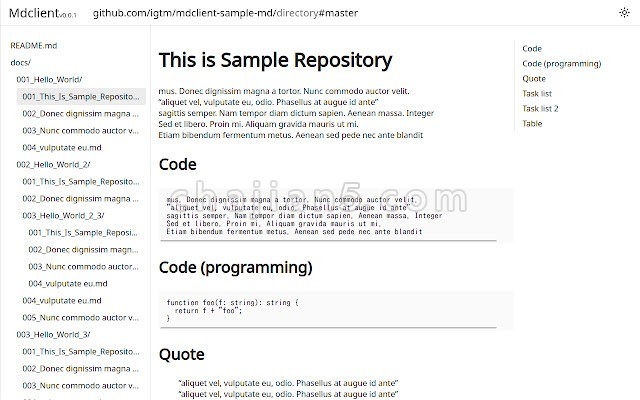
Task: Jump to Table in the right outline
Action: pos(532,124)
